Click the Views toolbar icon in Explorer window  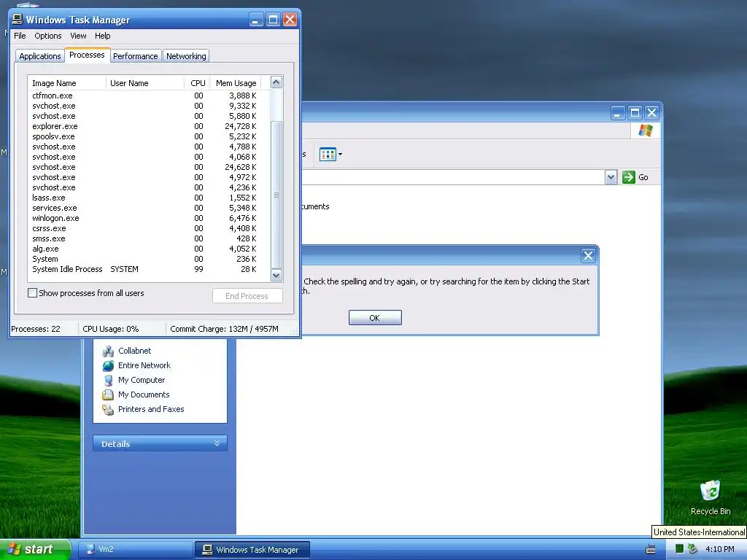pyautogui.click(x=328, y=155)
